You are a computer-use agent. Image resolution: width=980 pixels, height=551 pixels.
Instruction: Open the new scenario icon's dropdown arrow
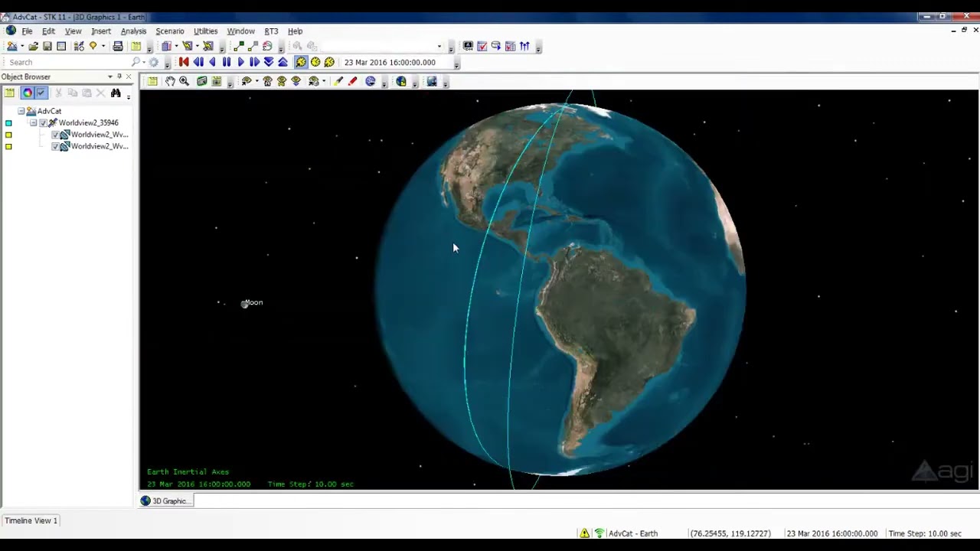coord(21,47)
